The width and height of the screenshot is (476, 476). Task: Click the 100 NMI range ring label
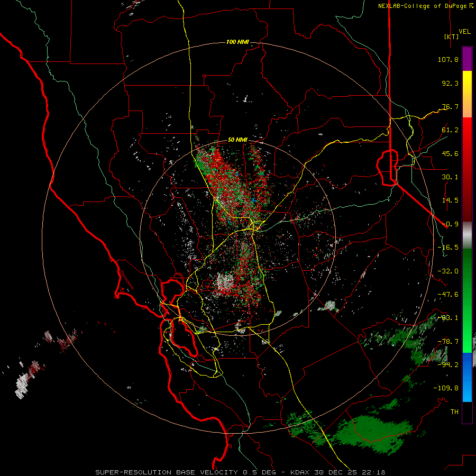pos(237,42)
